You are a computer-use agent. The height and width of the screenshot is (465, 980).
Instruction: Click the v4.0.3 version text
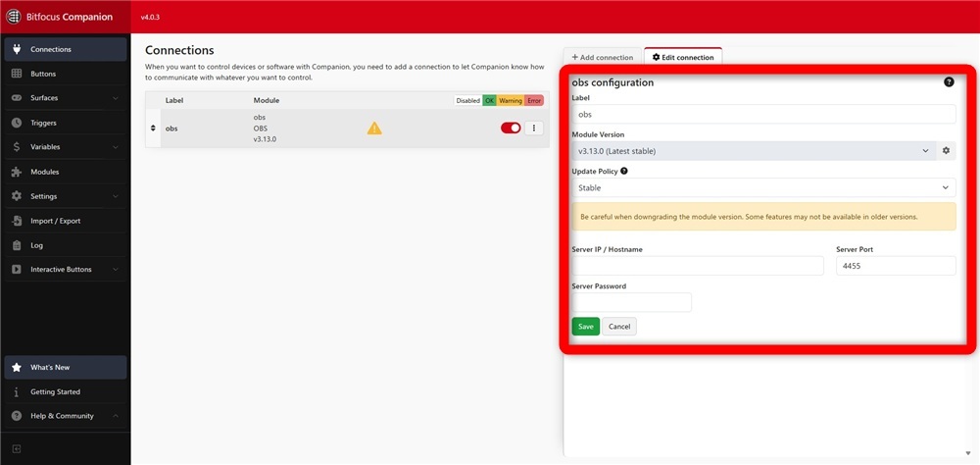(150, 17)
